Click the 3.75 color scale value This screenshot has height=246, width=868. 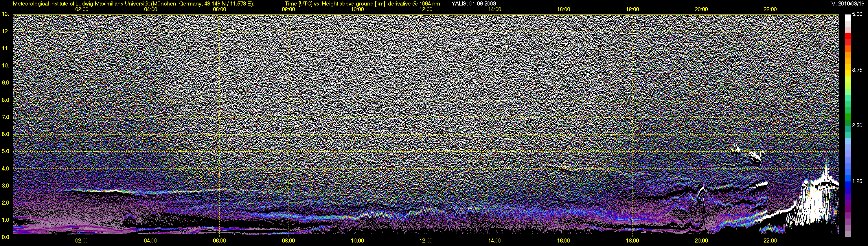pos(857,70)
